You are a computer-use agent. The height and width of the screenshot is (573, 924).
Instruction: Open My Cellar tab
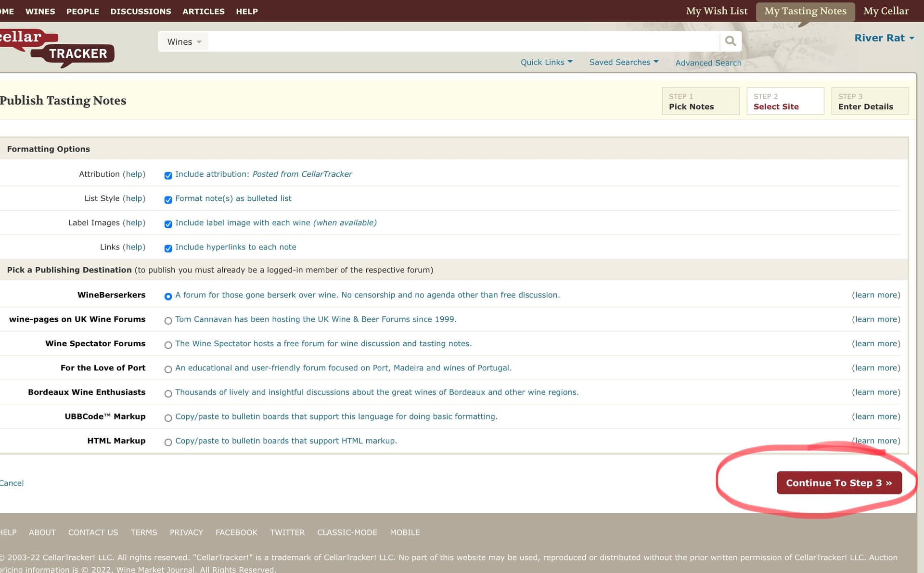pyautogui.click(x=885, y=11)
